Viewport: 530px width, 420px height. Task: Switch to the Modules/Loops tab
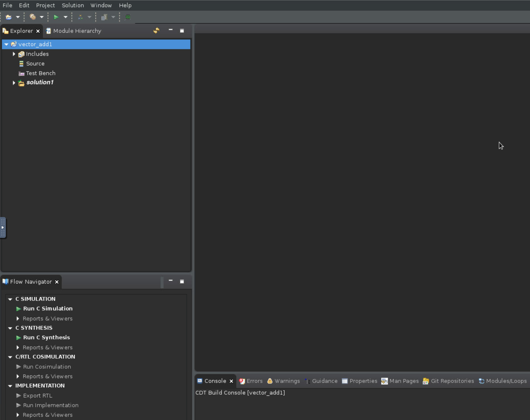pyautogui.click(x=503, y=381)
